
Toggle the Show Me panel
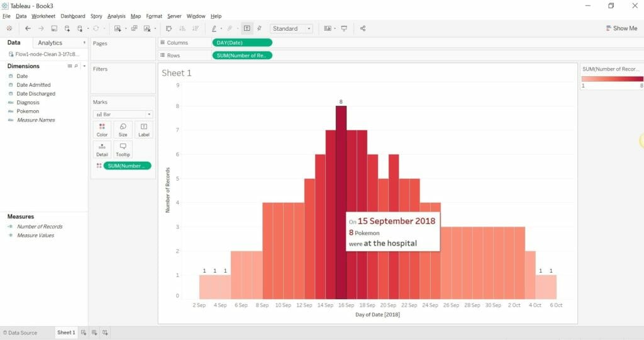(621, 28)
